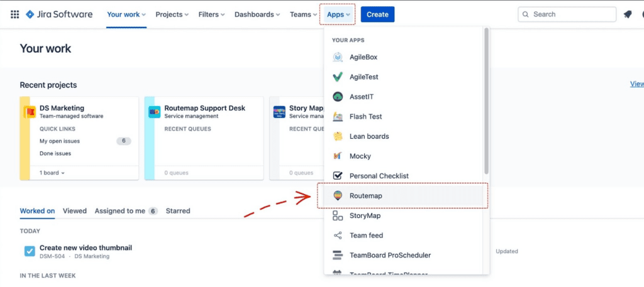Click the 6 badge beside My open issues
Screen dimensions: 644x287
pos(124,141)
